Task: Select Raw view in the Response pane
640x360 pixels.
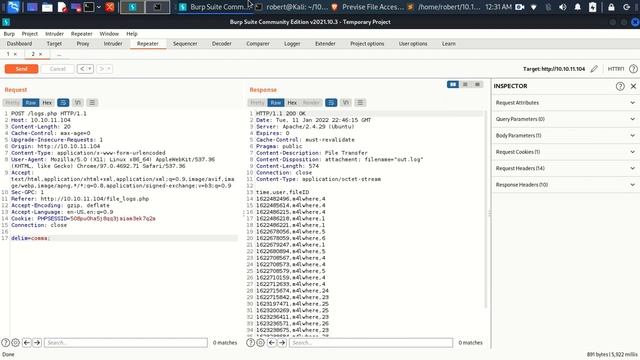Action: [276, 103]
